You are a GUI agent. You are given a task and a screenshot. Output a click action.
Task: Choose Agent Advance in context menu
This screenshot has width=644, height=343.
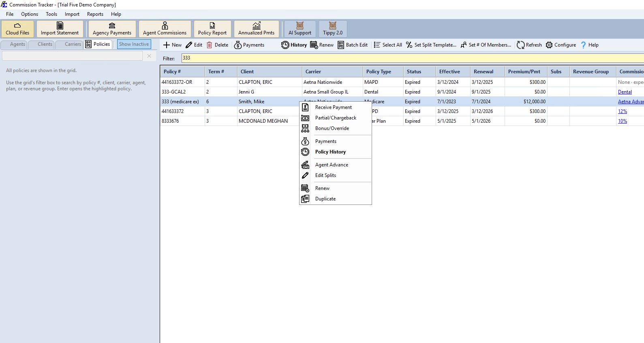pos(336,165)
